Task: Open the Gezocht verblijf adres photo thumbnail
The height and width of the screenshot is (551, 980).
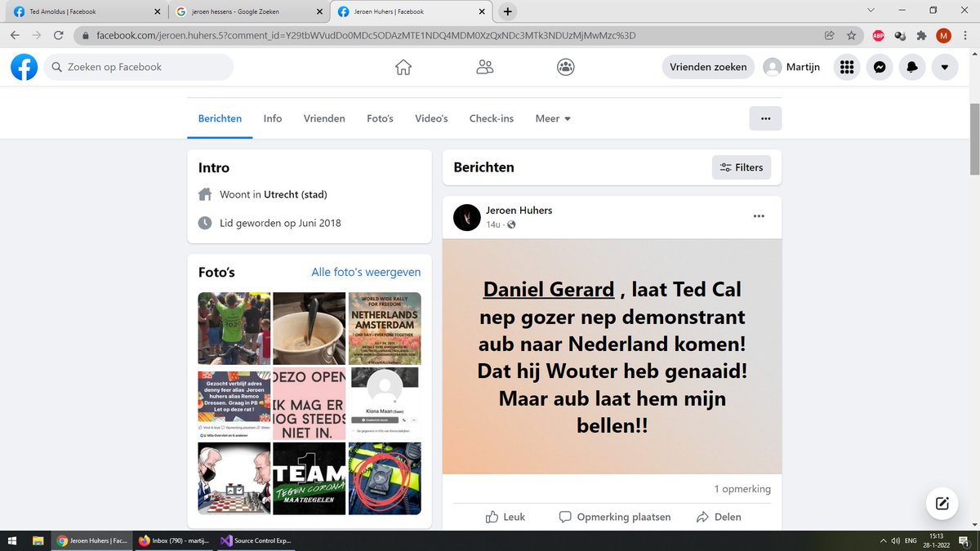Action: (x=234, y=404)
